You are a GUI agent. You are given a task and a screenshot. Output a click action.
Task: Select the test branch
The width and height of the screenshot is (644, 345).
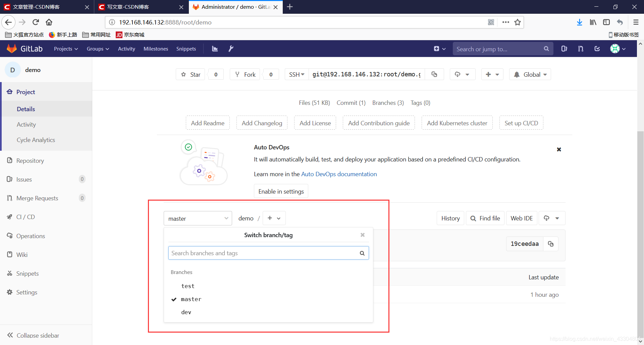pos(188,286)
